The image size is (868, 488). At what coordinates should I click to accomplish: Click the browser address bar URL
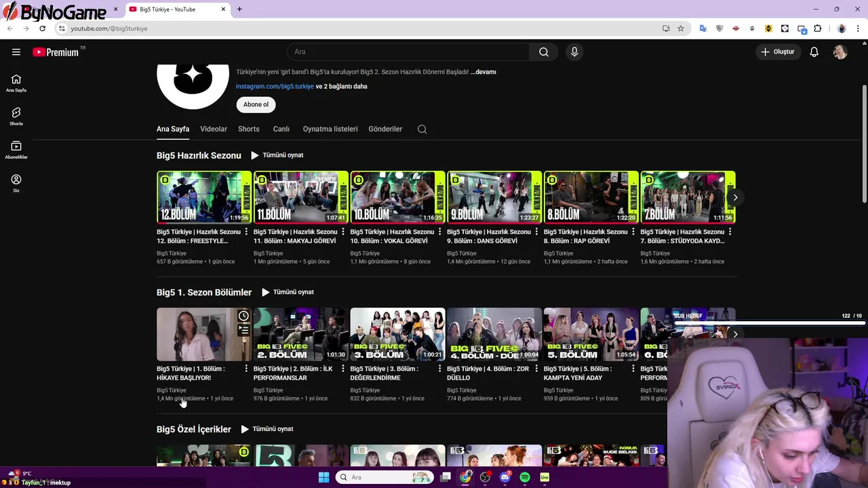point(109,28)
